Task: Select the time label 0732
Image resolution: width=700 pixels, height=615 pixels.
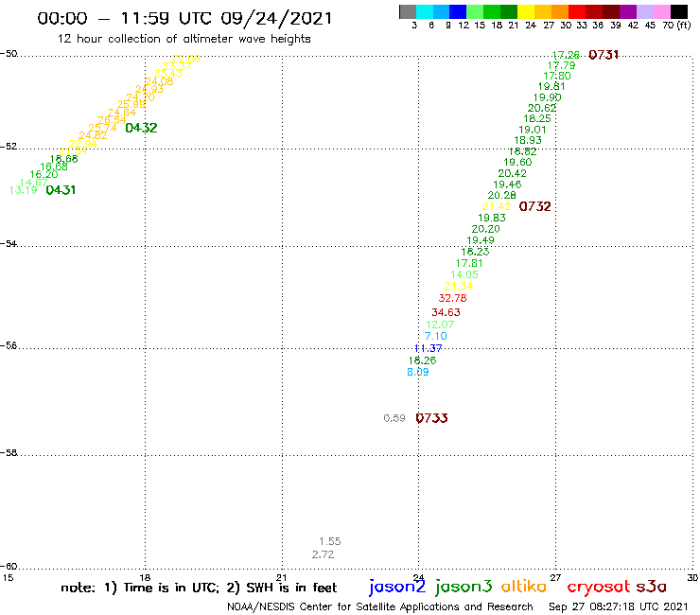Action: (x=534, y=206)
